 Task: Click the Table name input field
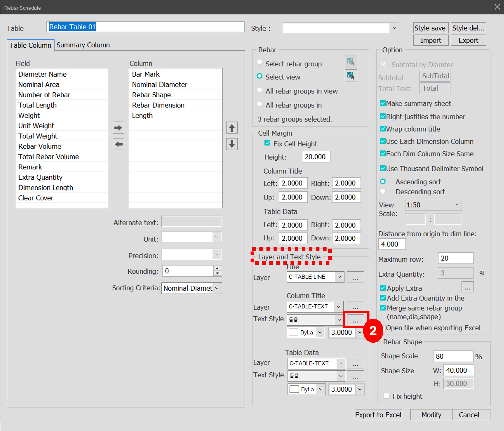tap(145, 27)
